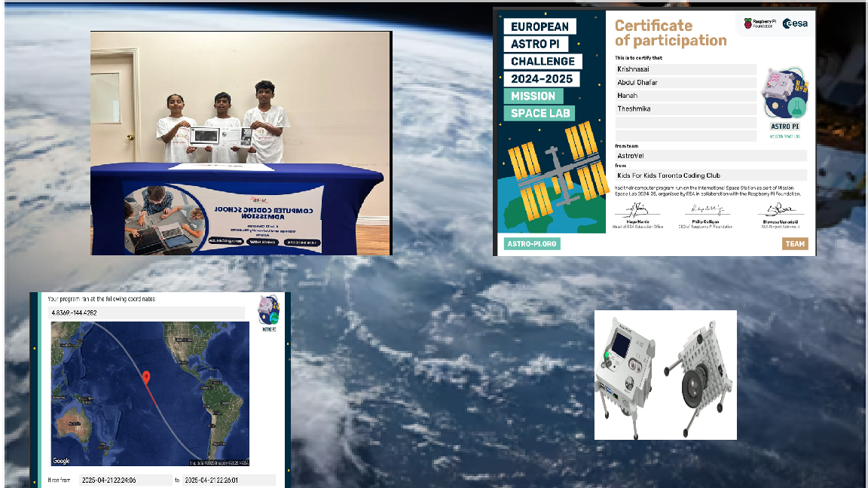Click the red map pin on the orbit path
The width and height of the screenshot is (868, 488).
[146, 377]
